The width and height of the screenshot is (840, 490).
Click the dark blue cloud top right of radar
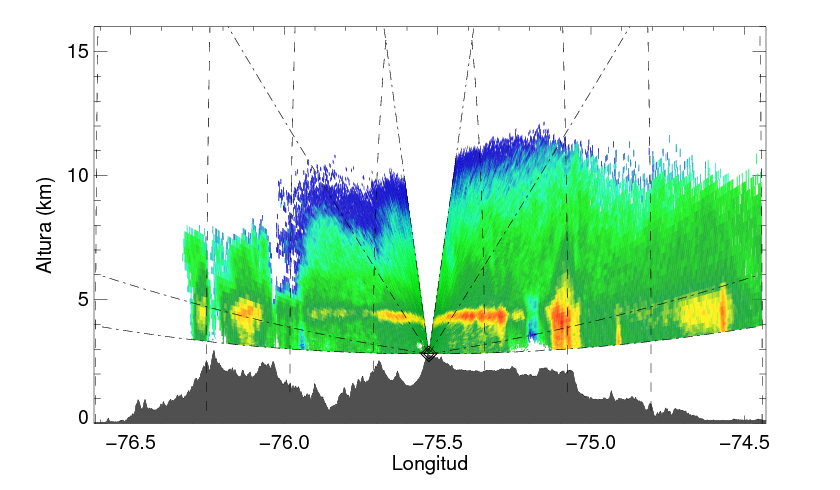tap(510, 150)
